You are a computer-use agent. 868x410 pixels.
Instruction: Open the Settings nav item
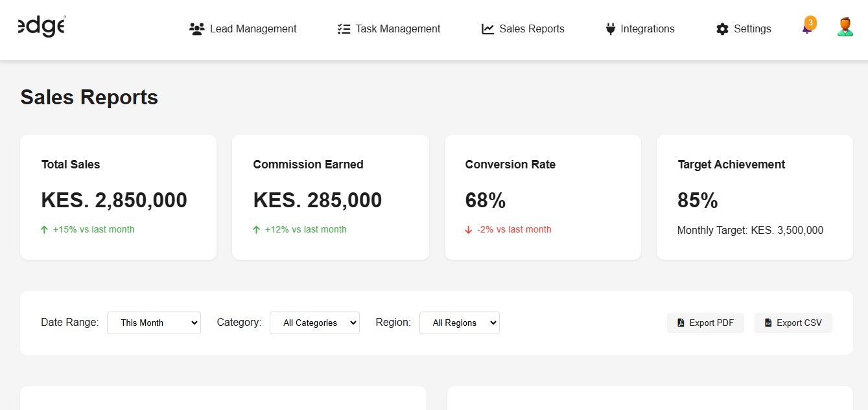click(x=744, y=29)
